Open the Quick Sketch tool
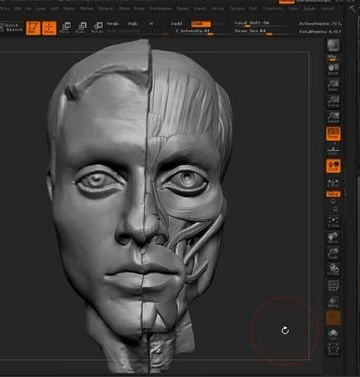The image size is (360, 377). point(12,27)
